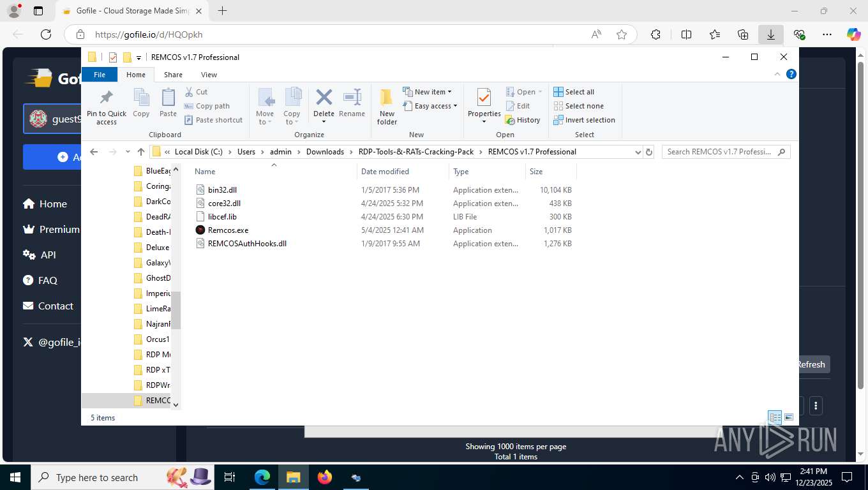Open Windows Start menu
This screenshot has height=490, width=868.
tap(15, 477)
